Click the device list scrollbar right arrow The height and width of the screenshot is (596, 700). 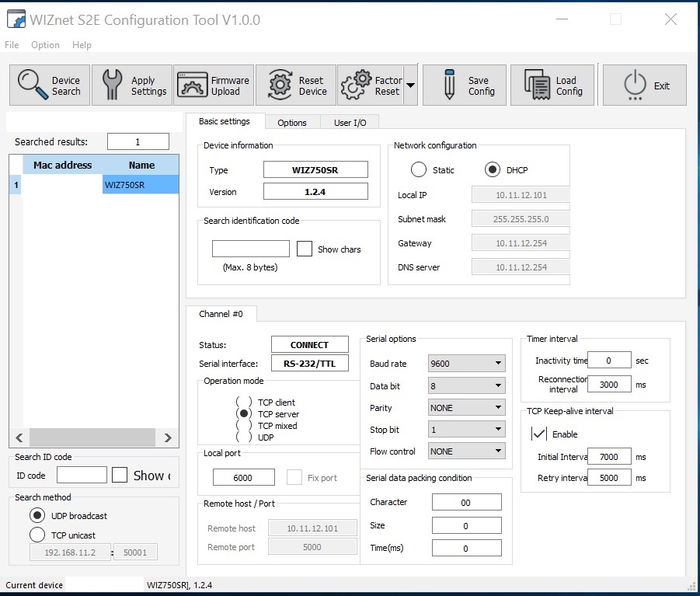click(x=168, y=438)
